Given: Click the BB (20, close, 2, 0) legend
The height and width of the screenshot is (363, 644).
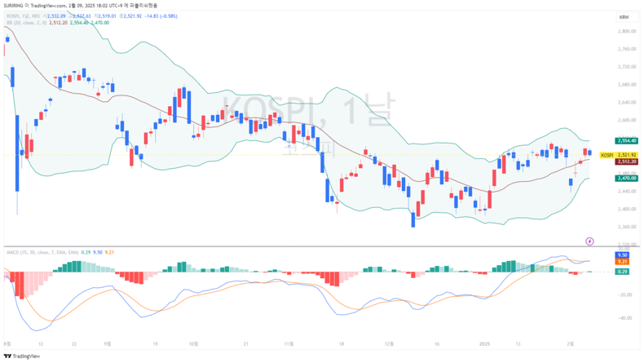Looking at the screenshot, I should click(26, 23).
